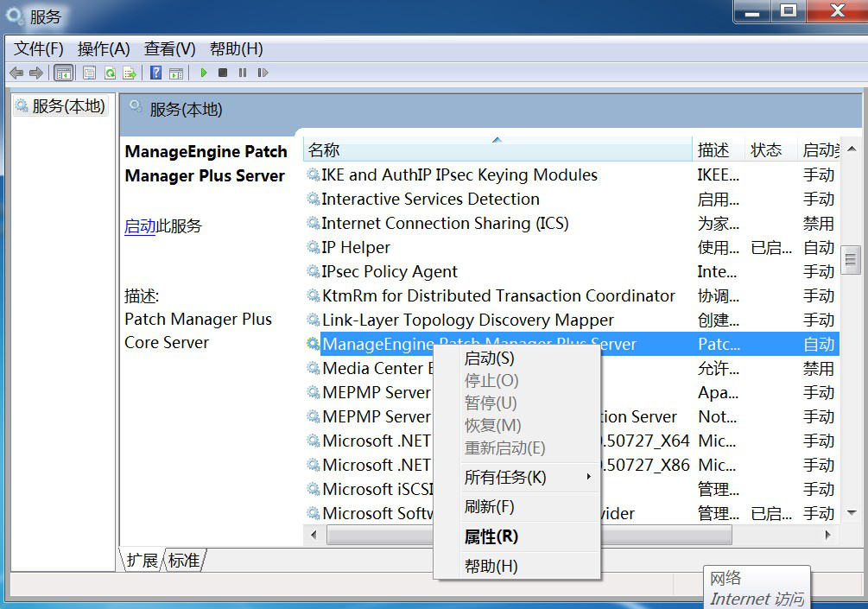The image size is (868, 609).
Task: Sort by the 描述 column header
Action: tap(719, 149)
